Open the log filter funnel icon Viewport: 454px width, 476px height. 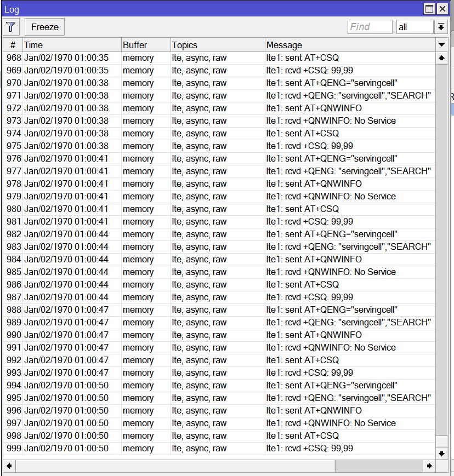click(x=11, y=27)
